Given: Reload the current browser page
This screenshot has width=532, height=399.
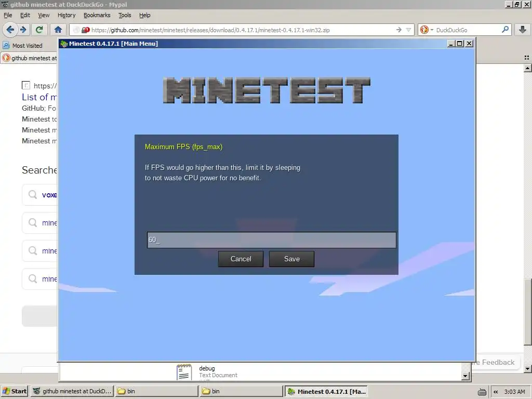Looking at the screenshot, I should (39, 30).
